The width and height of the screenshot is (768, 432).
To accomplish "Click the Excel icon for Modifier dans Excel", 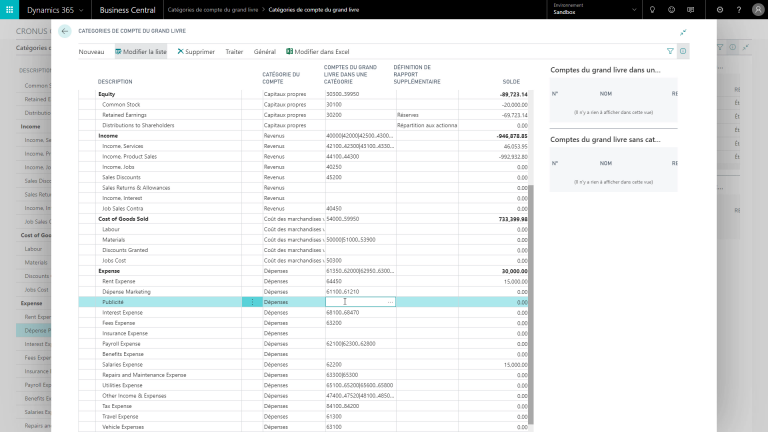I will (x=289, y=51).
